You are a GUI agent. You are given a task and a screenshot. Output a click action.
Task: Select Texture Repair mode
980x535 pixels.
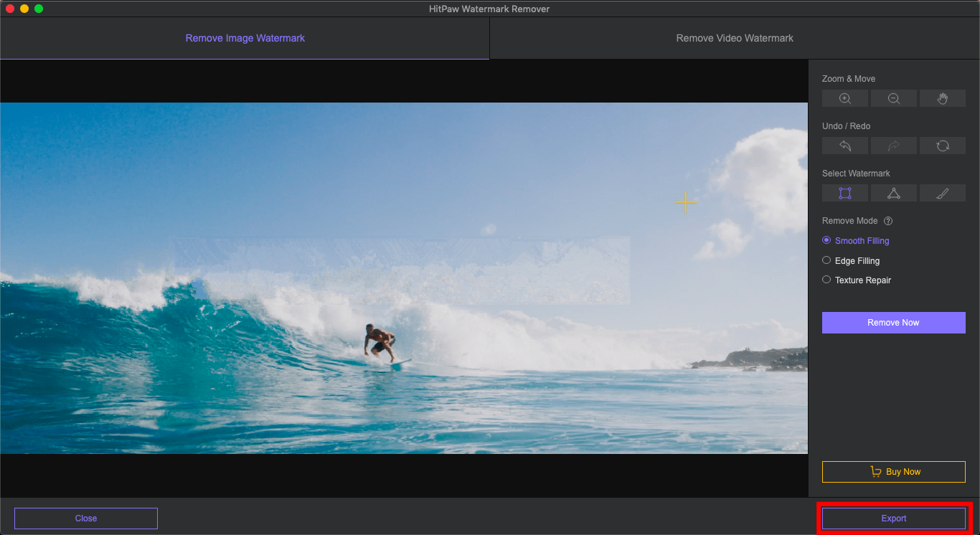point(857,280)
